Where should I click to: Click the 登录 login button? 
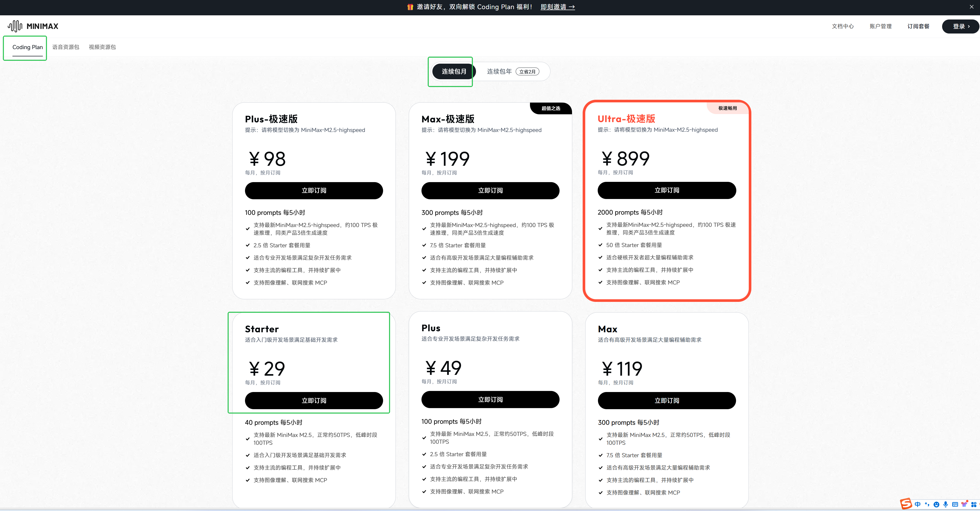(x=960, y=26)
